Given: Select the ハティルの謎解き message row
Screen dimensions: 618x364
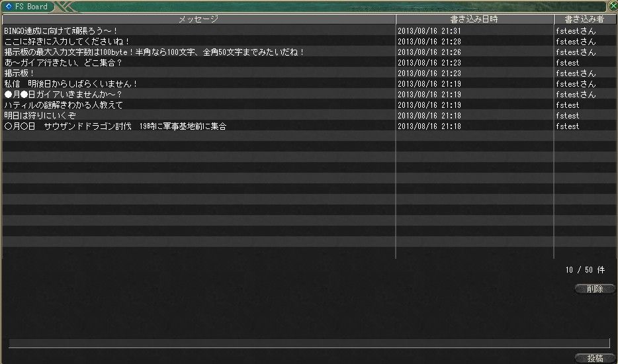Looking at the screenshot, I should click(x=309, y=105).
